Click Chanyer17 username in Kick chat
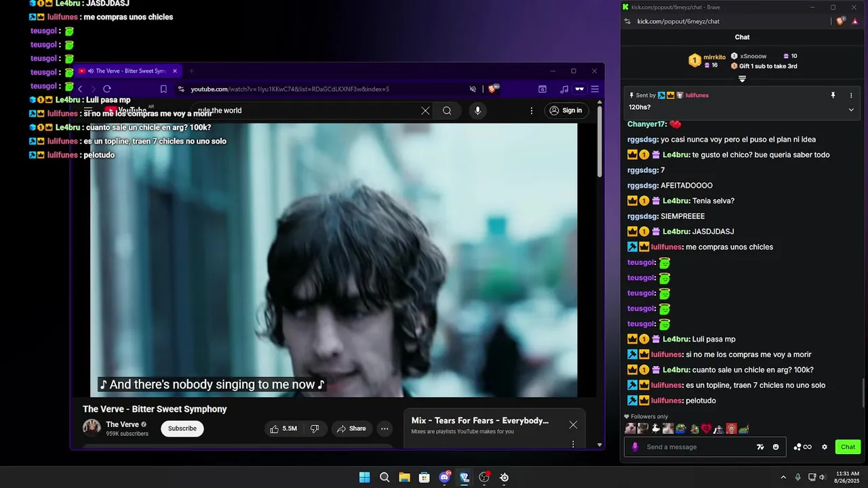The image size is (868, 488). tap(647, 124)
